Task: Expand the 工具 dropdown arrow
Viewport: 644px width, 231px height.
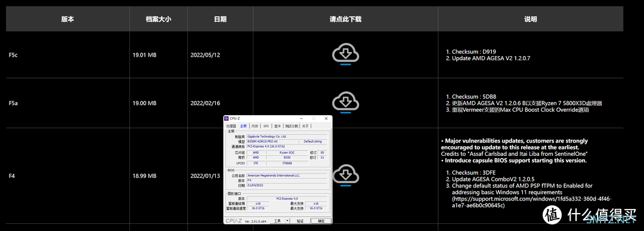Action: point(287,221)
